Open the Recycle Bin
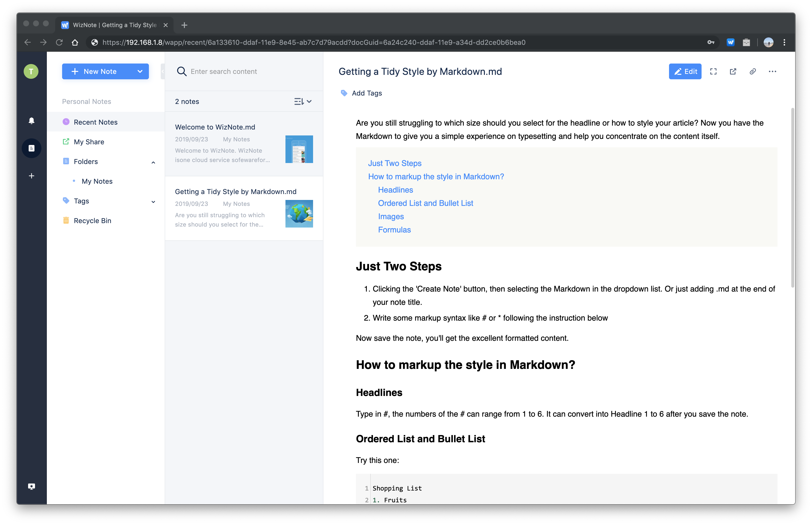Screen dimensions: 812x525 92,221
